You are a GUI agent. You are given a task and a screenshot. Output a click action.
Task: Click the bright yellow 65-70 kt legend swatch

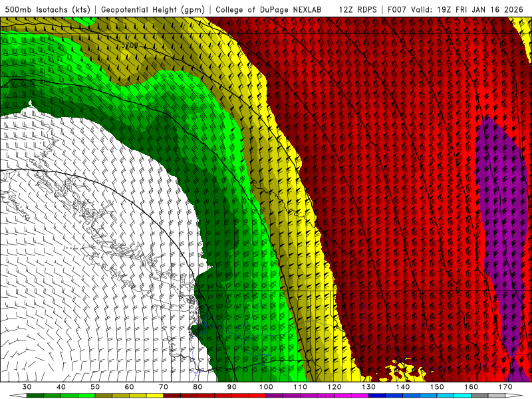pyautogui.click(x=155, y=395)
